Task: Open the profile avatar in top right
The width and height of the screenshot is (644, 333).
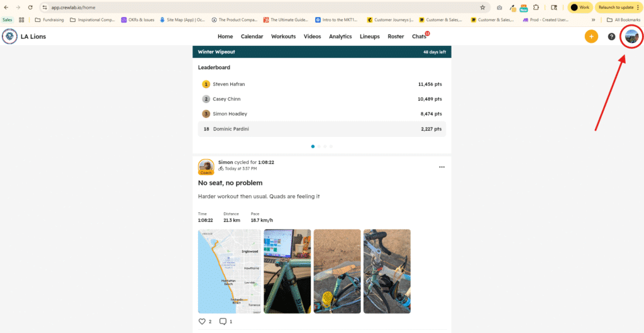Action: click(631, 36)
